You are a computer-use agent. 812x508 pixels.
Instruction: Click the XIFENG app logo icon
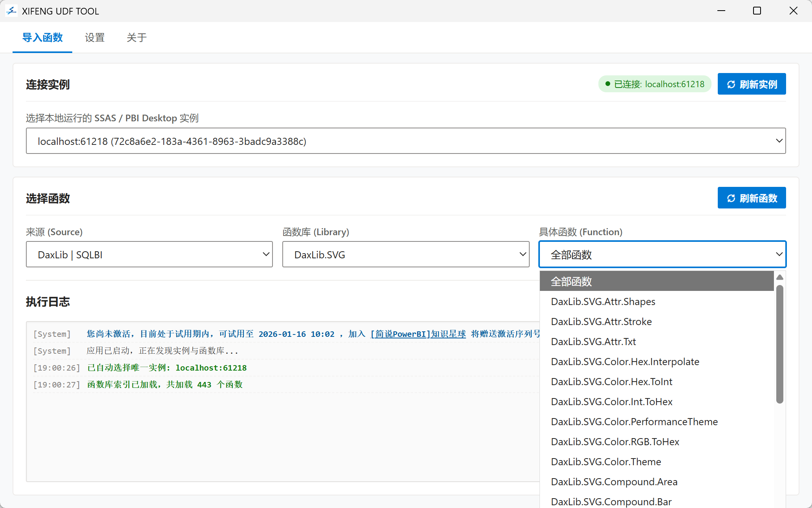11,11
